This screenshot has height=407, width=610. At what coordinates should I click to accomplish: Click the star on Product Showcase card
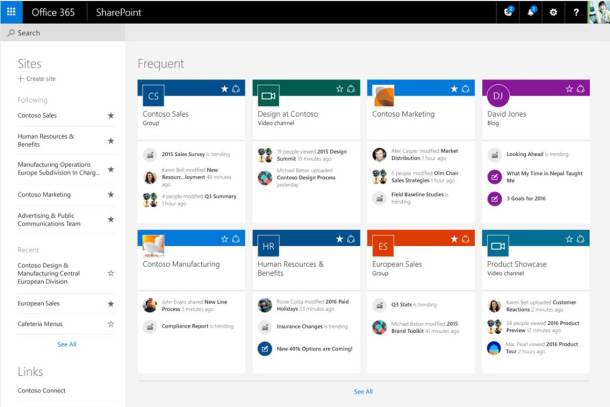click(569, 239)
